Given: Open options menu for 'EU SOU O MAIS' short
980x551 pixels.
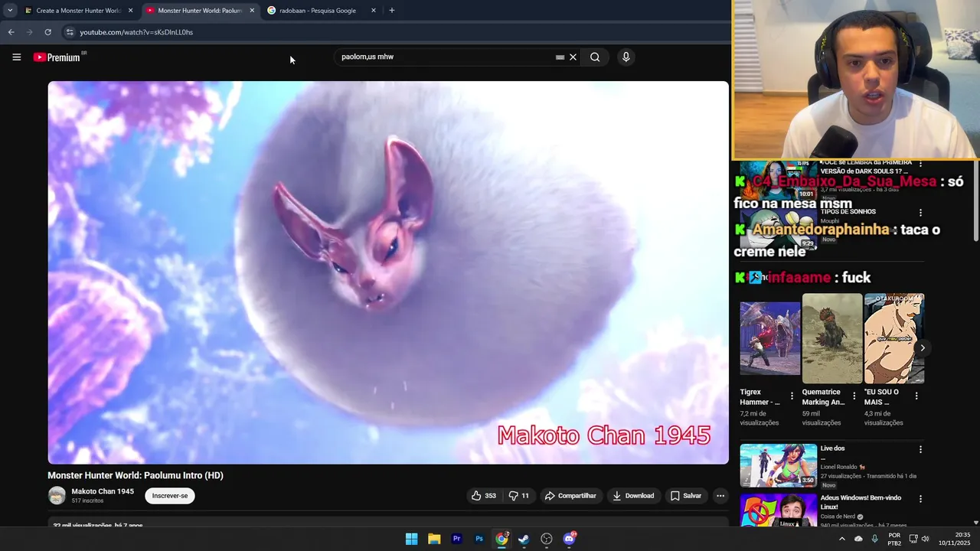Looking at the screenshot, I should 916,396.
